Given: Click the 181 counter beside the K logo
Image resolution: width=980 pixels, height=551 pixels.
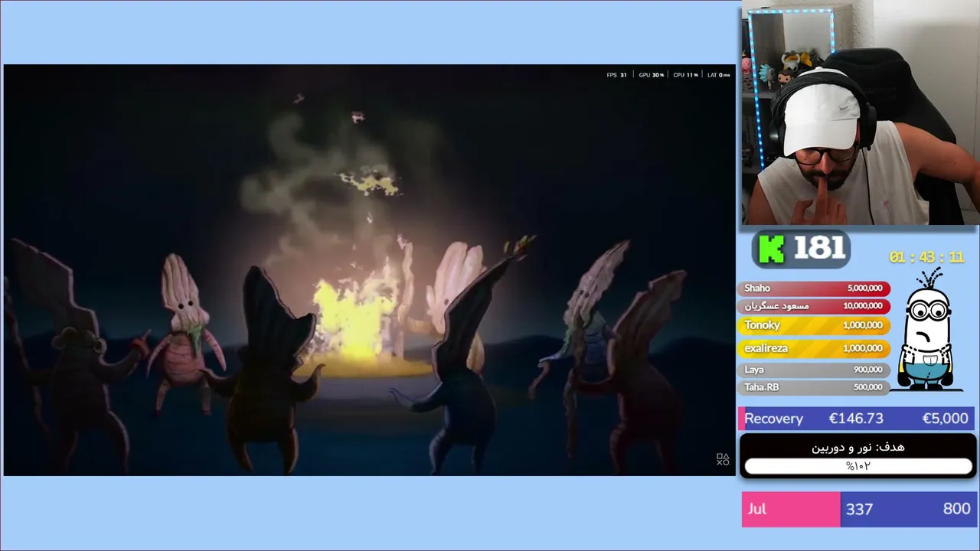Looking at the screenshot, I should click(821, 249).
